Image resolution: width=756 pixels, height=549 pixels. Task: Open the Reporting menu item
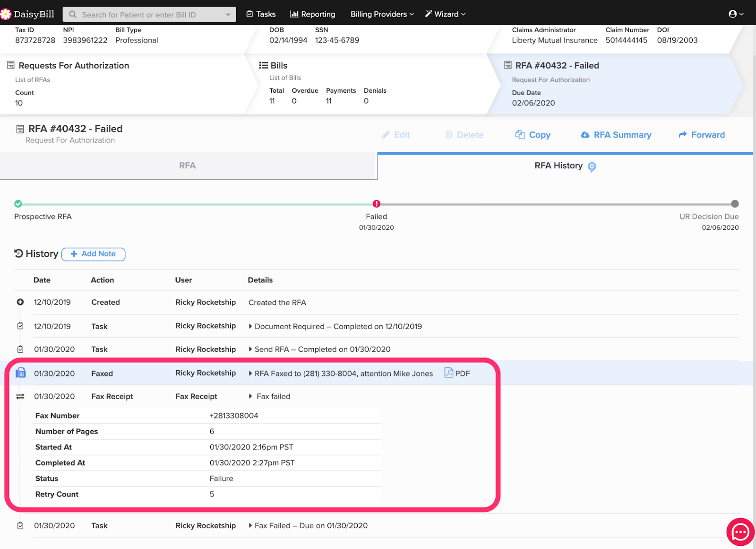(312, 14)
